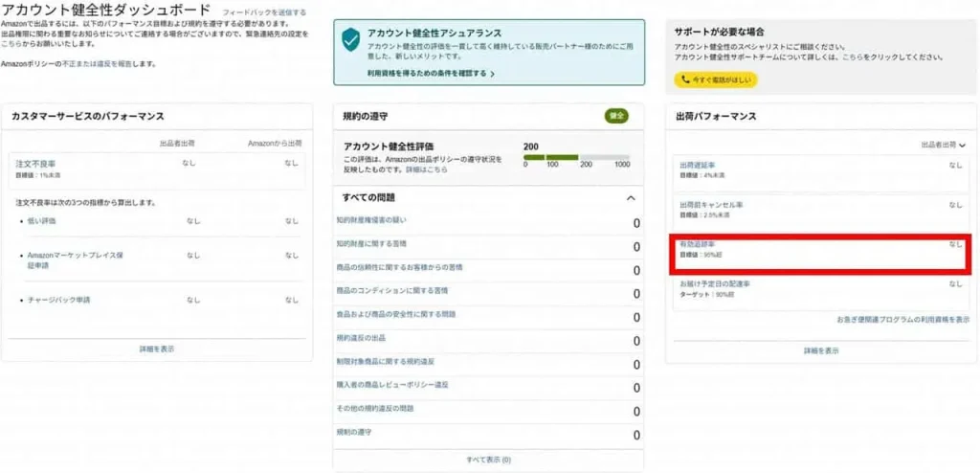Viewport: 980px width, 473px height.
Task: Open the 出品者出荷 dropdown in shipping performance
Action: coord(943,146)
